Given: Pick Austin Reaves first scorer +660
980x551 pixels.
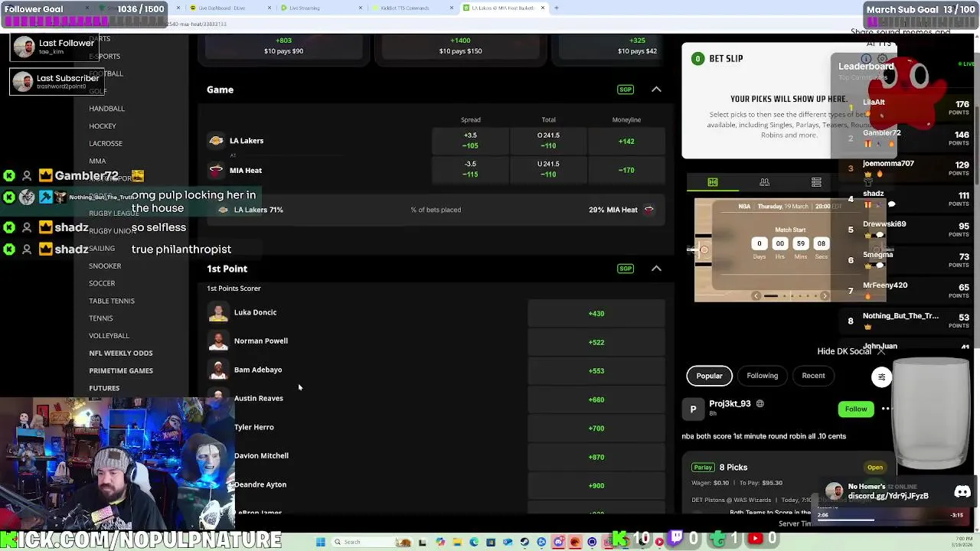Looking at the screenshot, I should (596, 399).
